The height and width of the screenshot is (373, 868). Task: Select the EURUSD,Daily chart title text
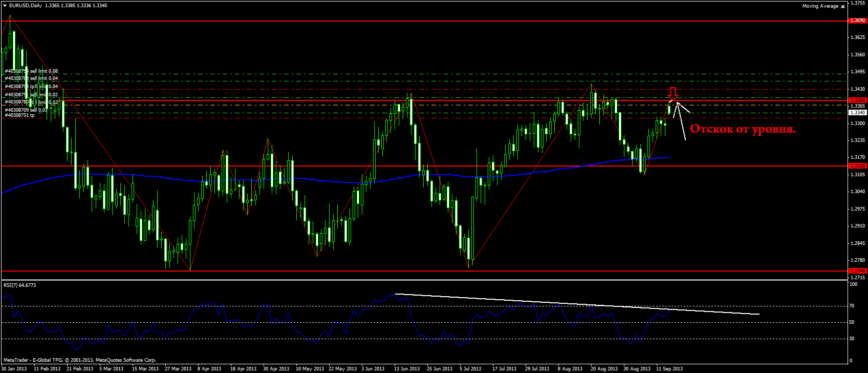tap(26, 6)
